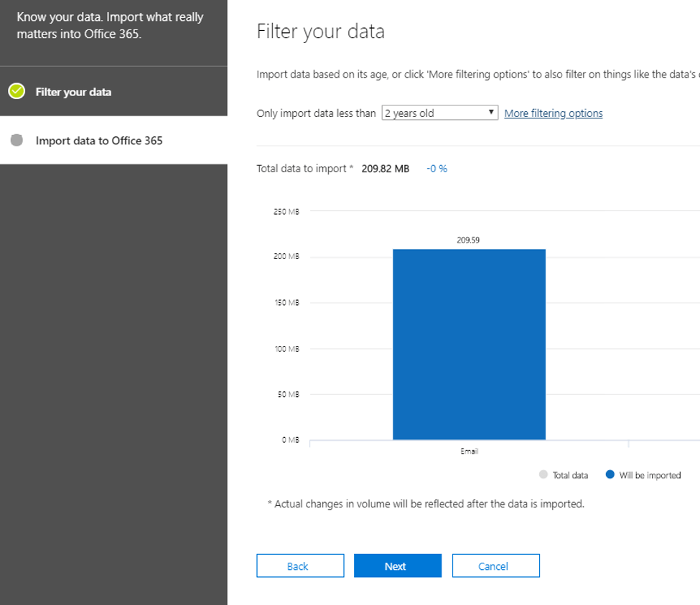Open 'More filtering options' link

pyautogui.click(x=554, y=113)
